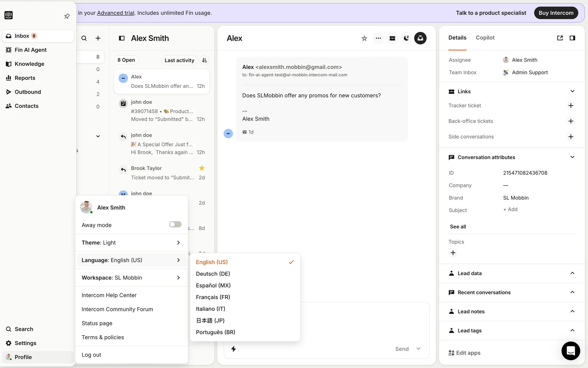Click the snooze moon icon
Image resolution: width=588 pixels, height=368 pixels.
tap(406, 38)
